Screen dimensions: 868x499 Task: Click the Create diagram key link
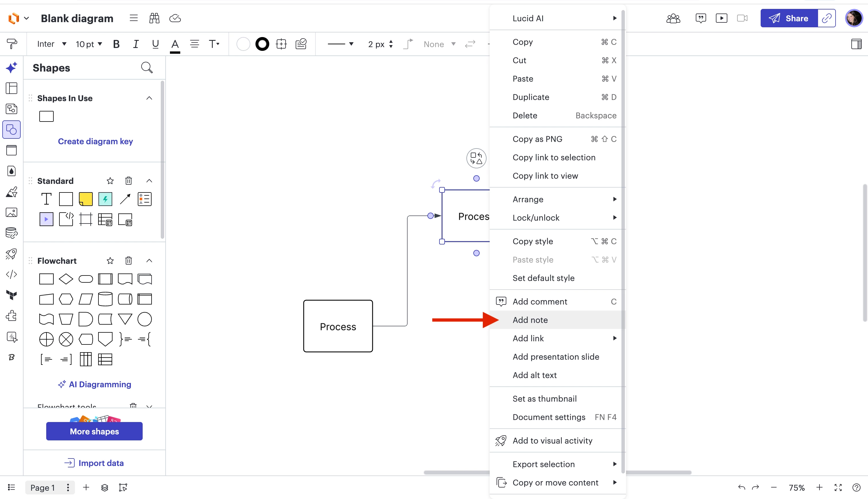coord(95,141)
